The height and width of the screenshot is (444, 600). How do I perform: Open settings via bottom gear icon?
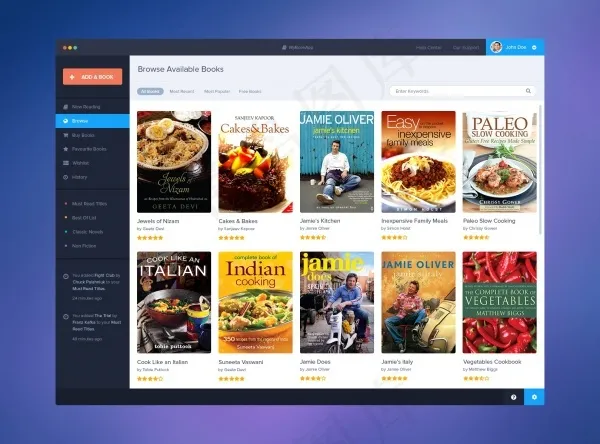(x=535, y=397)
